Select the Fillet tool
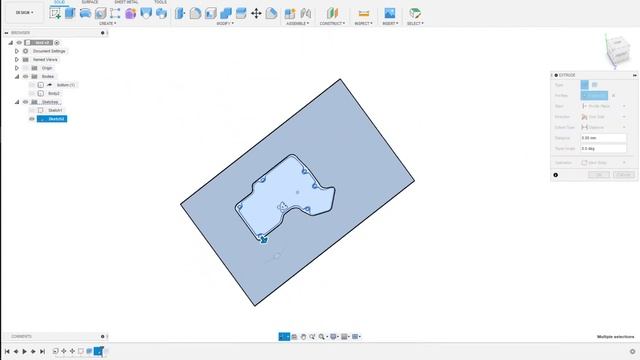This screenshot has width=640, height=360. [x=195, y=13]
